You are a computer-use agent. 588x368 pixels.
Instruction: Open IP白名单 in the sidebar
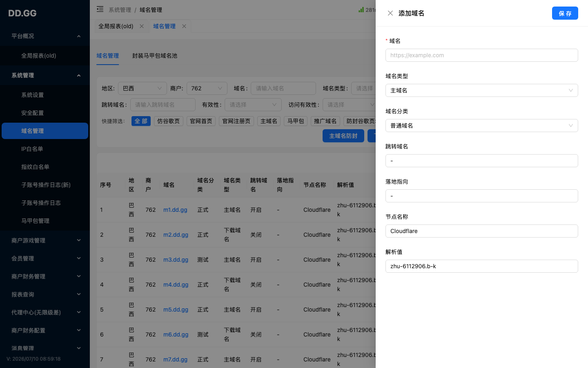tap(45, 149)
